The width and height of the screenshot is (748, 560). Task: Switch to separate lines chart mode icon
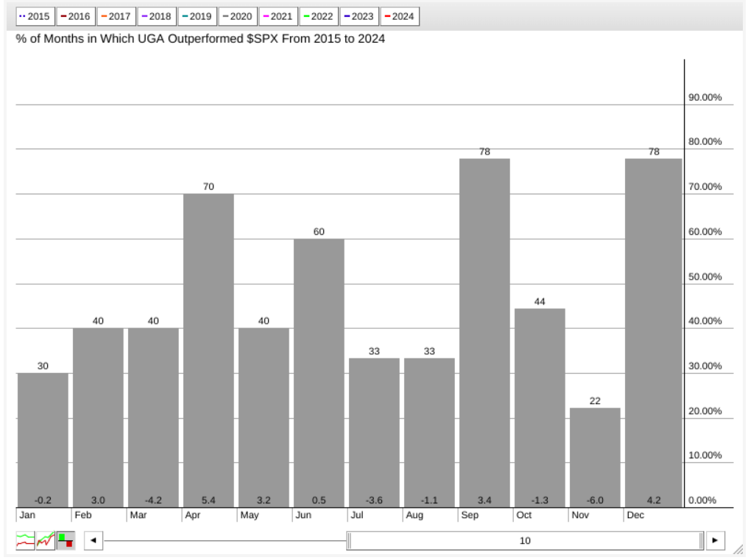coord(26,541)
